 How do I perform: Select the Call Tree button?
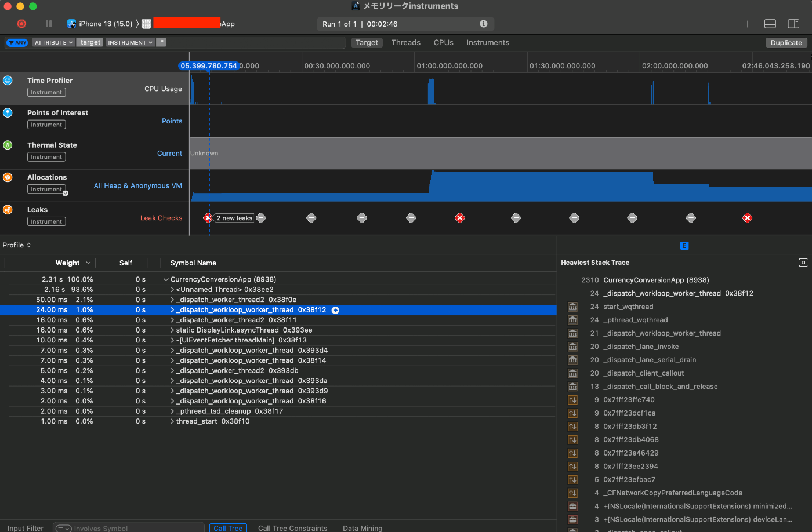pyautogui.click(x=228, y=528)
